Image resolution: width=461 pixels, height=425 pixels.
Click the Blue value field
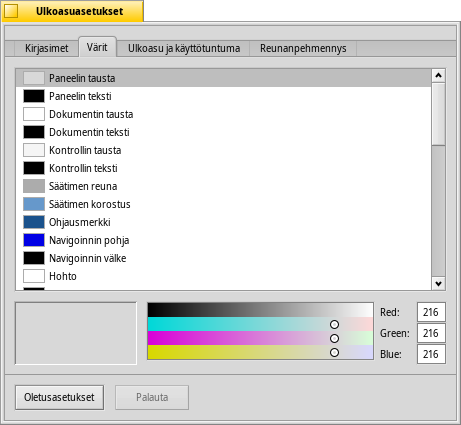pos(431,354)
